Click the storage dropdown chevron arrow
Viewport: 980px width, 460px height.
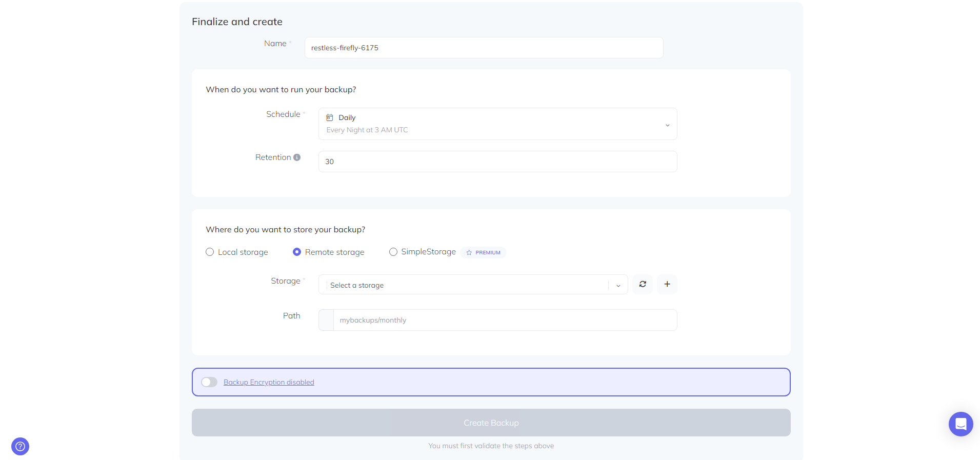click(618, 285)
